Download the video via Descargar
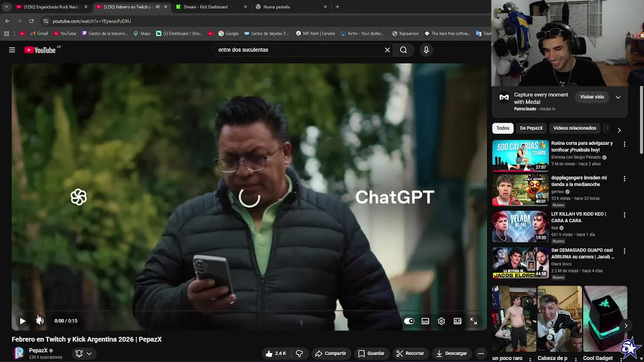 [452, 353]
